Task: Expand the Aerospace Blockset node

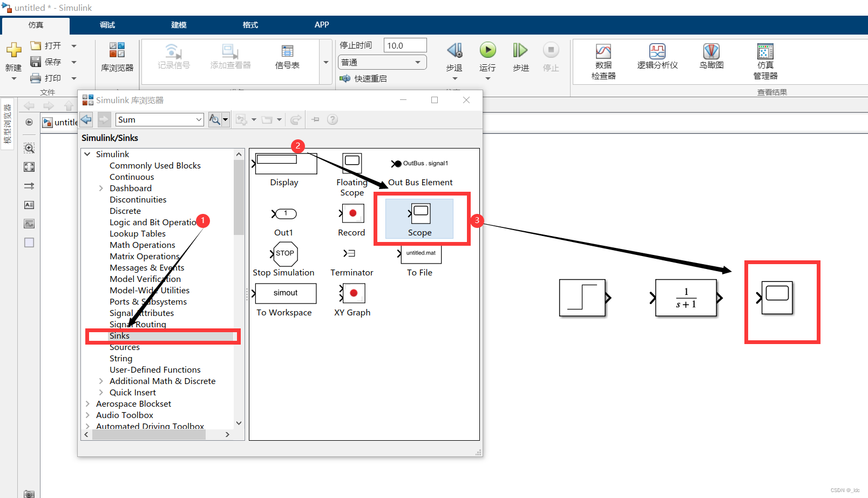Action: 87,403
